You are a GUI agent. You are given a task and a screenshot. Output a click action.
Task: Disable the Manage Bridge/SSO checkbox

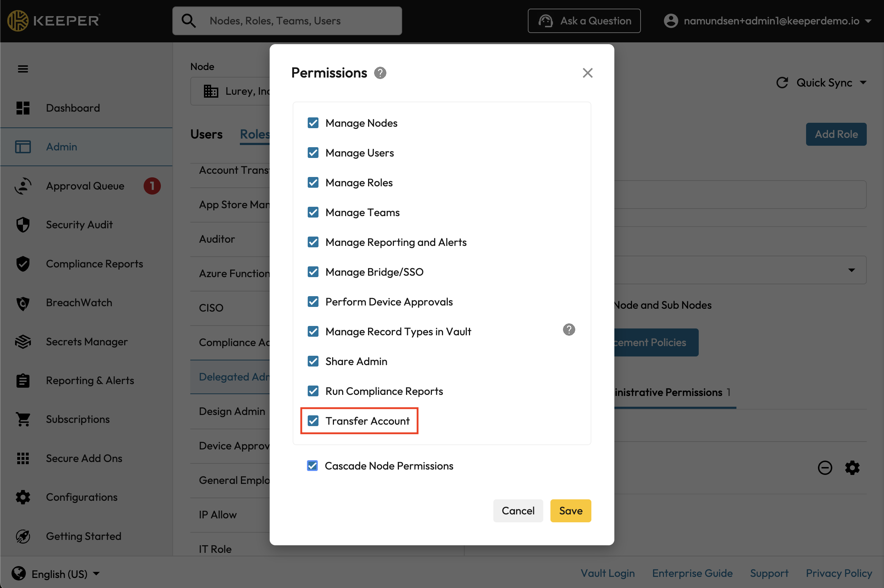313,272
